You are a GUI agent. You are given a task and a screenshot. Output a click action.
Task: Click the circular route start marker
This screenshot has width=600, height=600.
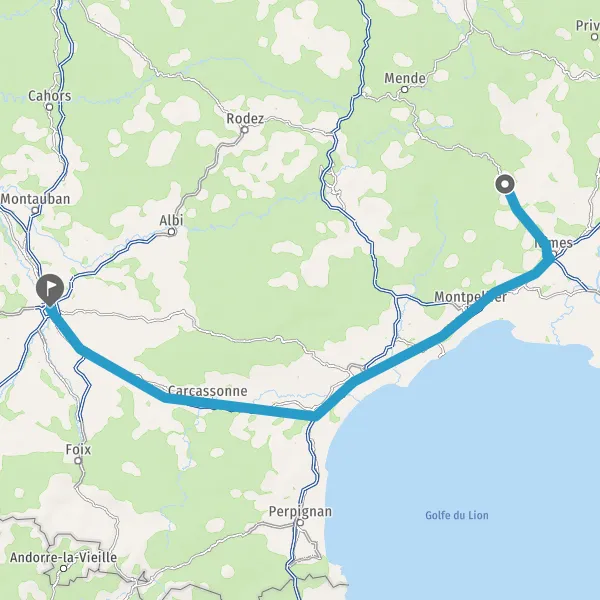pos(505,184)
